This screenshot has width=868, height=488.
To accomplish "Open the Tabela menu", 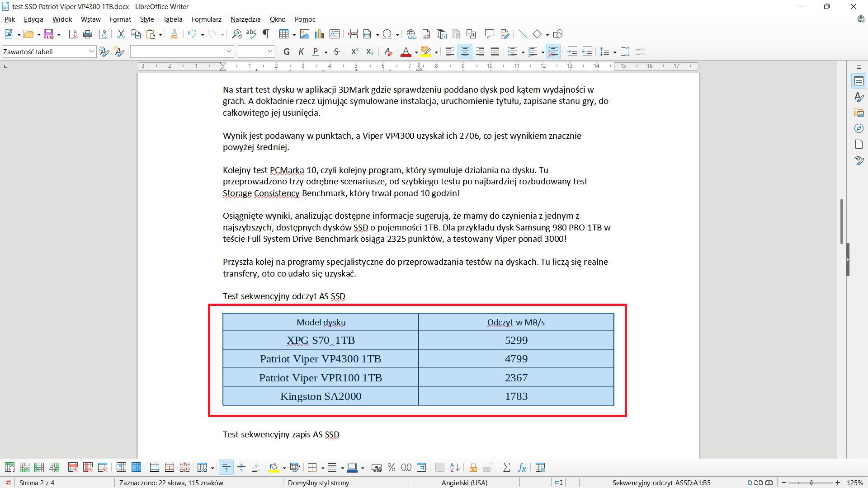I will click(x=173, y=19).
